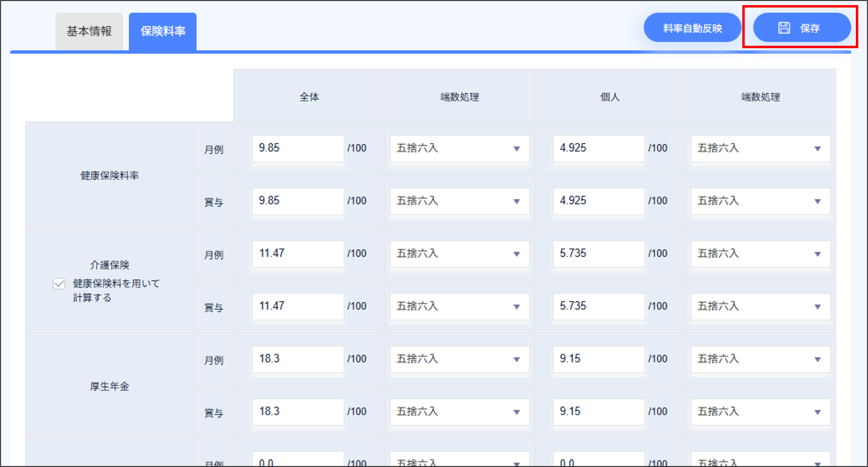Toggle 健康保険料を用いて計算する checkbox
This screenshot has width=868, height=467.
59,284
